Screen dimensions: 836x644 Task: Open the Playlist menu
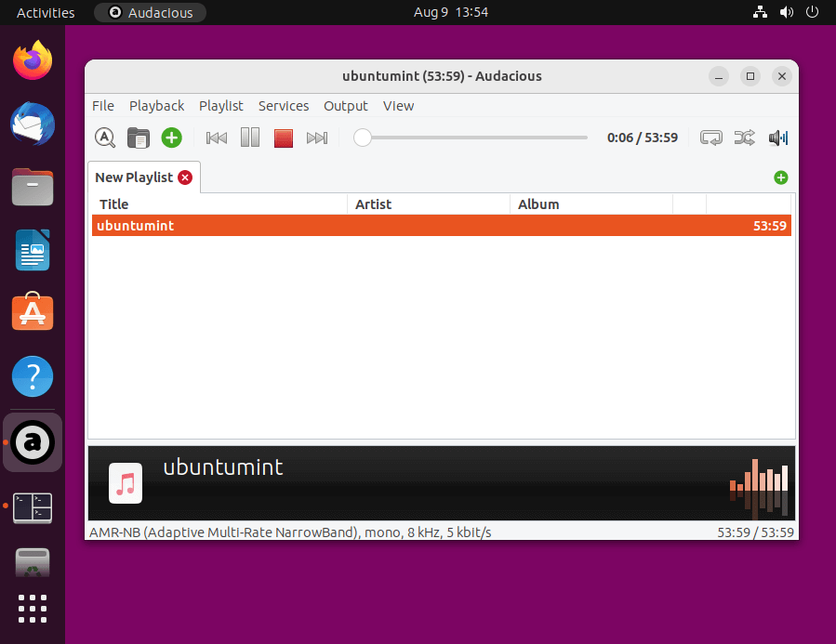220,106
